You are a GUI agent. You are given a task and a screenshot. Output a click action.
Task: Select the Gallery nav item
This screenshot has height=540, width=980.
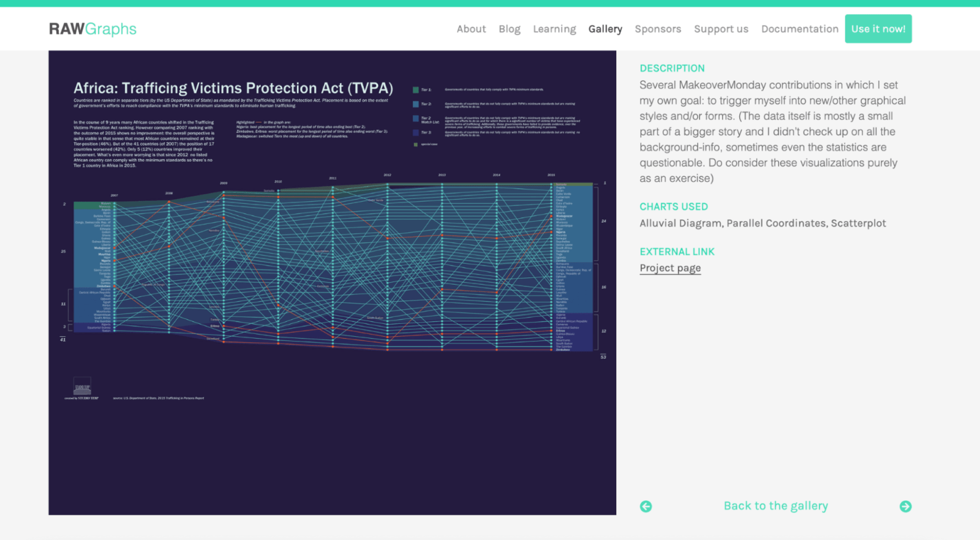point(605,29)
